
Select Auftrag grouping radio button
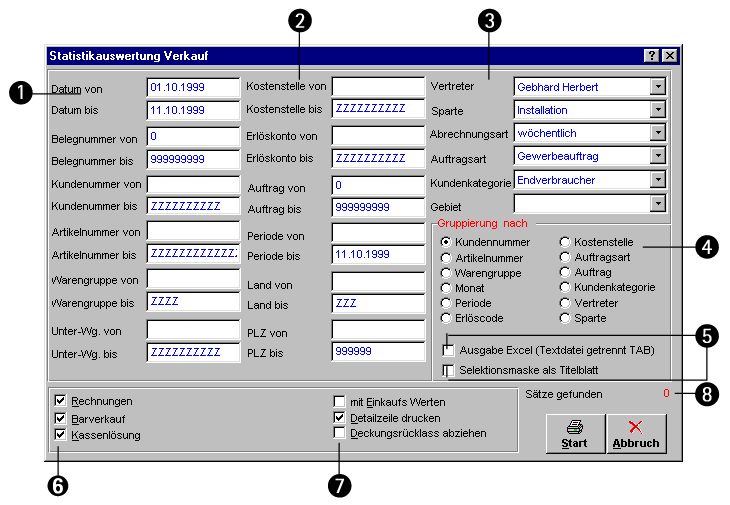tap(565, 272)
